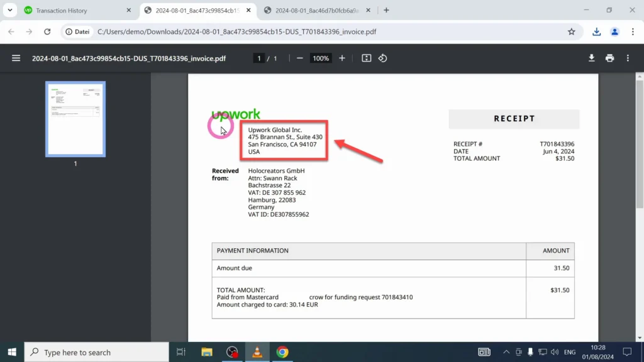Open the notification center icon
The width and height of the screenshot is (644, 362).
tap(627, 352)
